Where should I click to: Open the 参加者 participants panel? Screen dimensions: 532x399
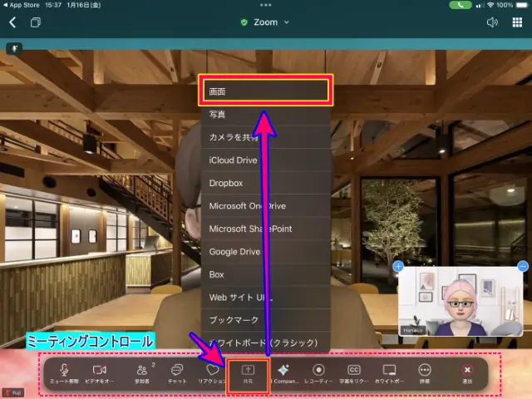(142, 373)
